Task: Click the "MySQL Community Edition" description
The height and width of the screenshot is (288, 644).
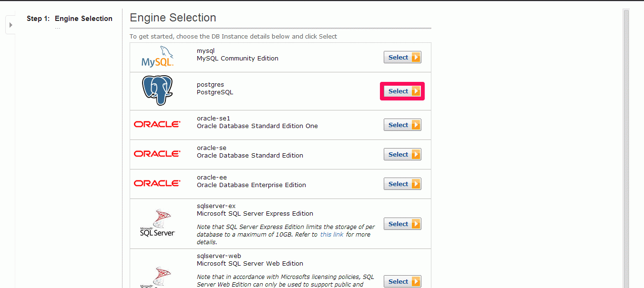Action: [x=237, y=59]
